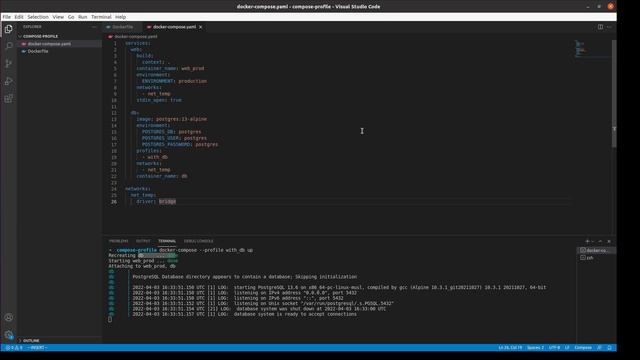Open Dockerfile in the Explorer tree

click(x=38, y=51)
